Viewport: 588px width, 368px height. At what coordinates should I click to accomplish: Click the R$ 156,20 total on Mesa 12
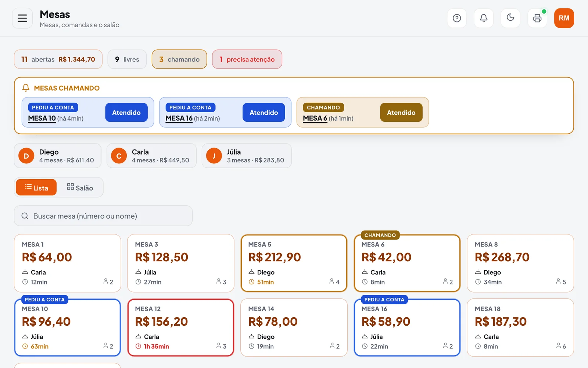(161, 322)
